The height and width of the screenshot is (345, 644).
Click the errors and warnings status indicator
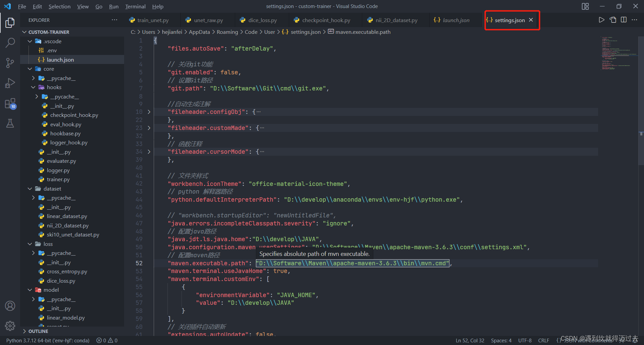pos(107,340)
